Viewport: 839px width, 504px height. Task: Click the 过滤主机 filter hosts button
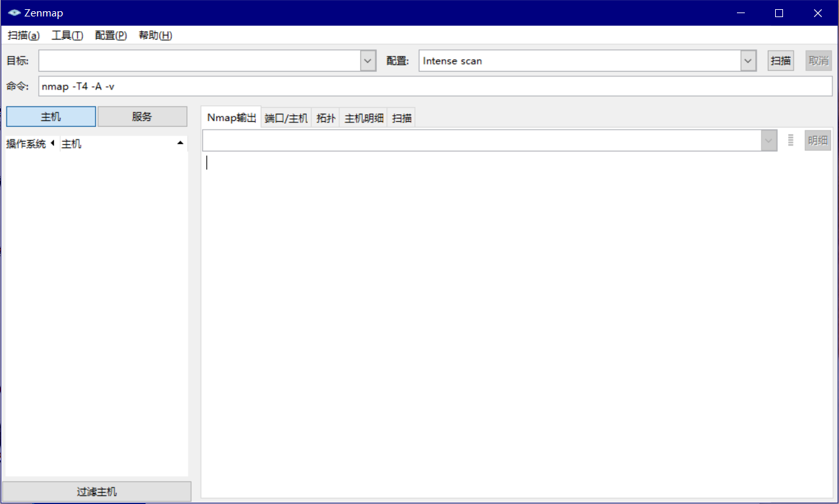click(97, 491)
